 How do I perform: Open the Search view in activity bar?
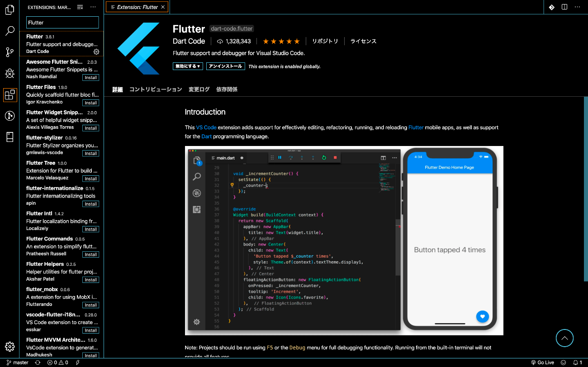pyautogui.click(x=9, y=31)
